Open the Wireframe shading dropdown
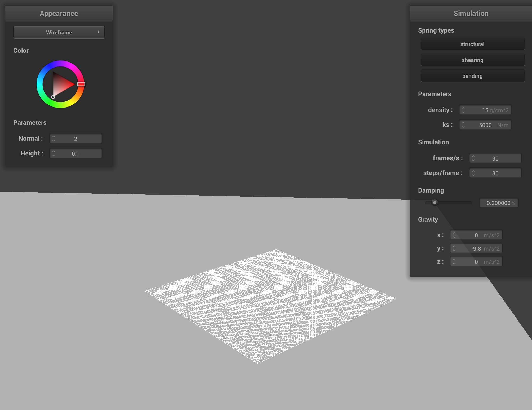532x410 pixels. pyautogui.click(x=59, y=32)
